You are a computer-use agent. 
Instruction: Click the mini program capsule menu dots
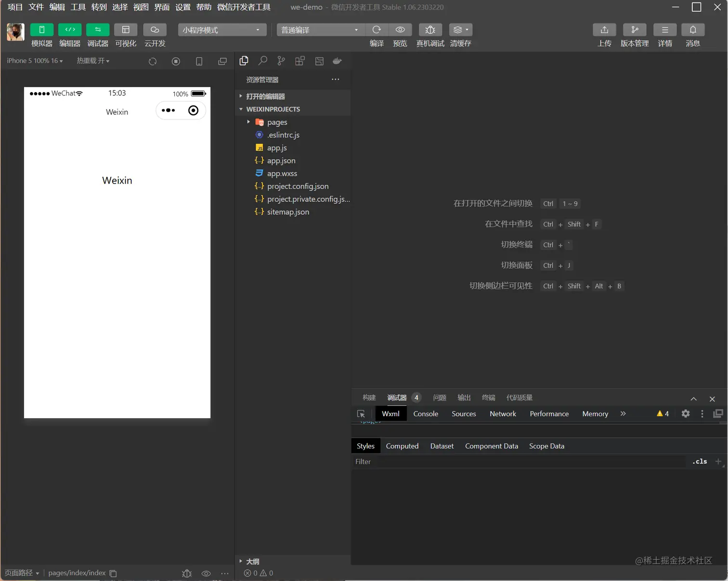click(x=169, y=110)
